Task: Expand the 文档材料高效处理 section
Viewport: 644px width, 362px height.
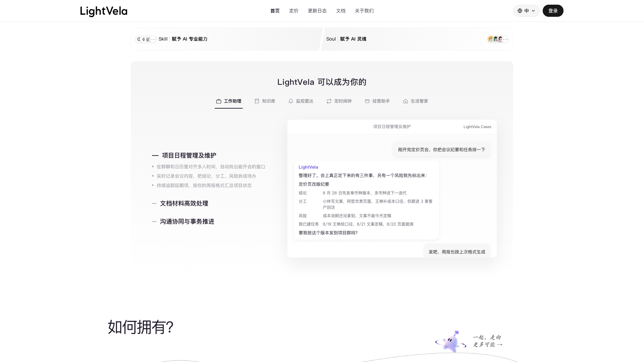Action: point(180,203)
